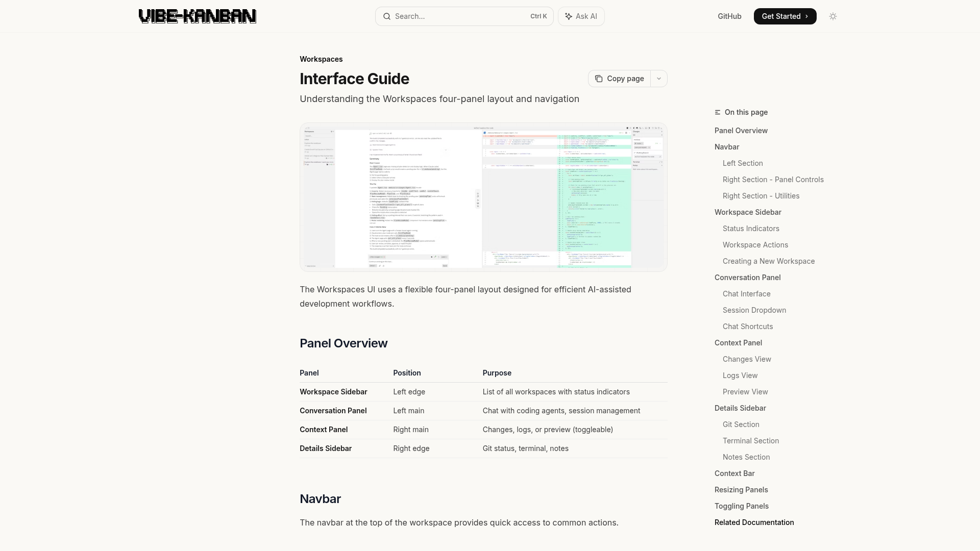The image size is (980, 551).
Task: Click the Ctrl K shortcut hint
Action: point(538,16)
